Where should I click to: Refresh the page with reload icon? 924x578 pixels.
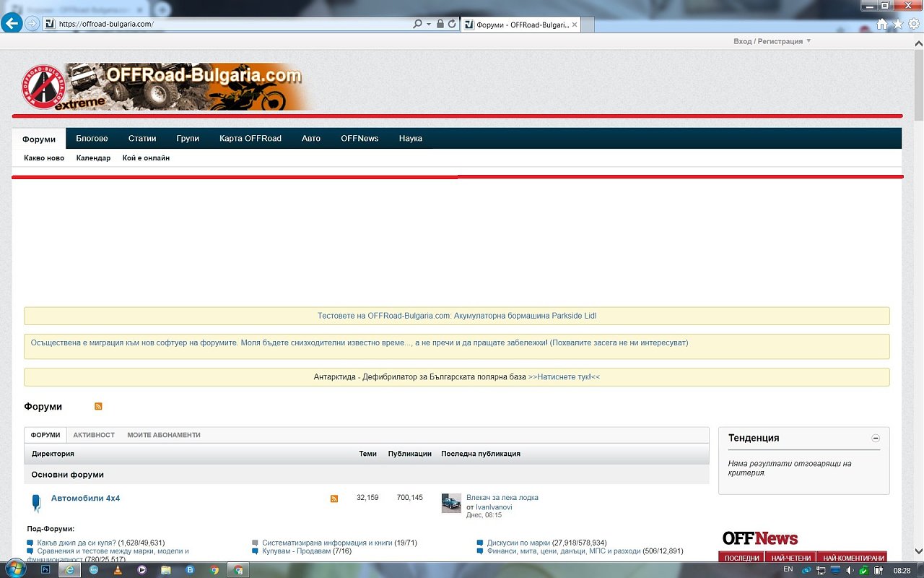click(x=452, y=24)
